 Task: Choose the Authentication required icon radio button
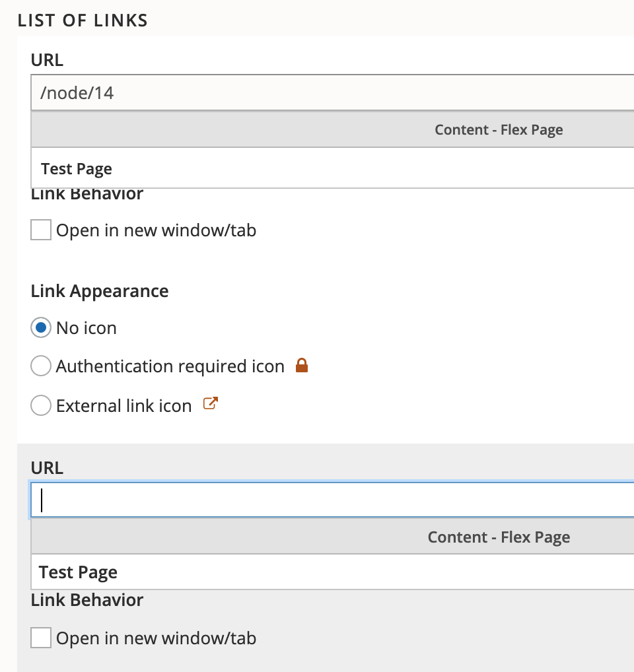(41, 366)
